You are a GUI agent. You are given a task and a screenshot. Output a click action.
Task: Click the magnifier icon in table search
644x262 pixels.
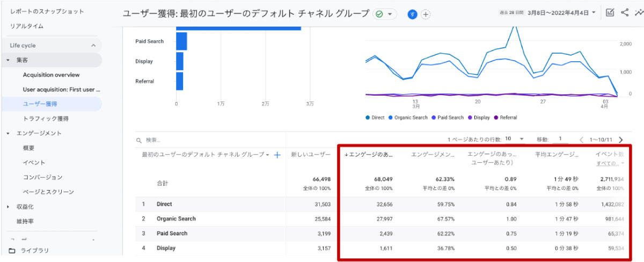pyautogui.click(x=140, y=140)
